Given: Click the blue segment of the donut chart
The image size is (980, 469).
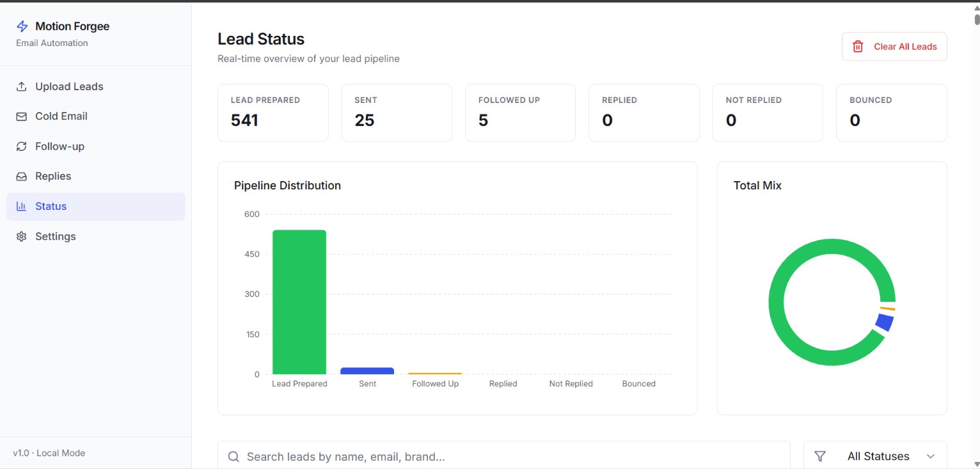Looking at the screenshot, I should coord(885,322).
